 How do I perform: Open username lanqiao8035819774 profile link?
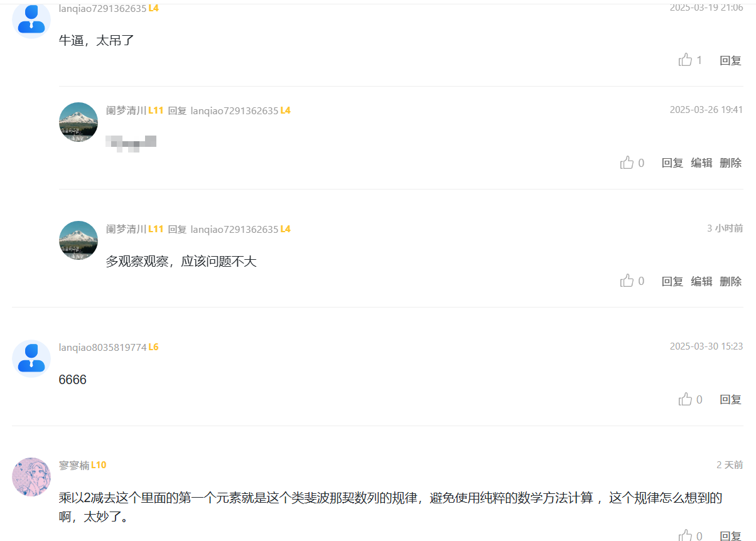102,347
